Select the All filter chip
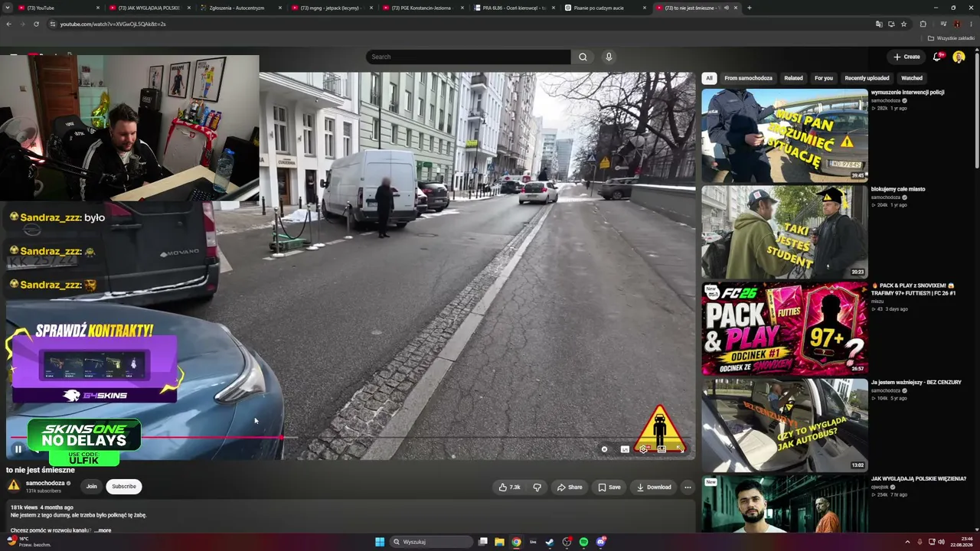The image size is (980, 551). coord(709,78)
